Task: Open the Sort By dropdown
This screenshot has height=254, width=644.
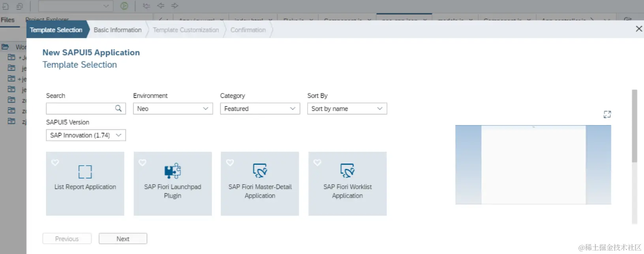Action: pyautogui.click(x=347, y=108)
